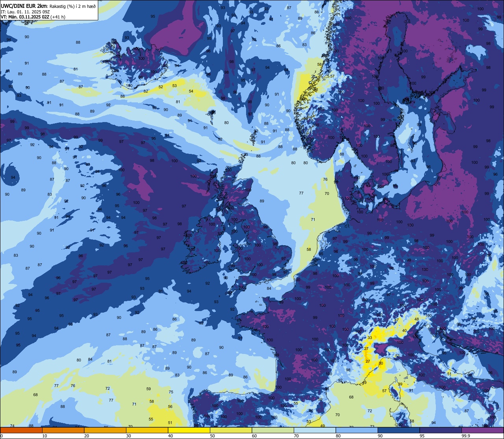The height and width of the screenshot is (439, 504).
Task: Click the 54 humidity value south of Iceland
Action: point(191,91)
